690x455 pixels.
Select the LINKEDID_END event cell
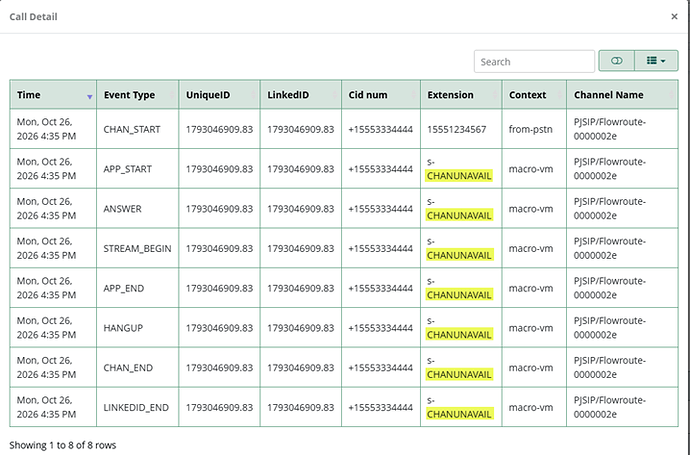[136, 407]
